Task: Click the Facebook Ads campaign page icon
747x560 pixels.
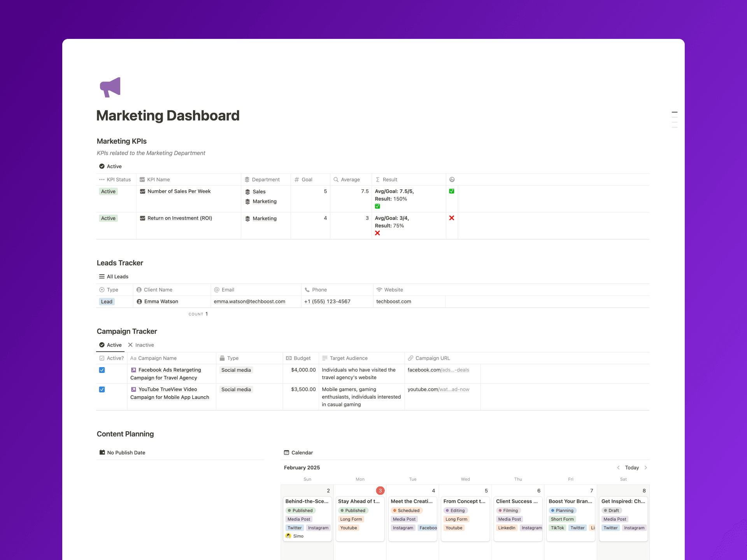Action: click(x=133, y=370)
